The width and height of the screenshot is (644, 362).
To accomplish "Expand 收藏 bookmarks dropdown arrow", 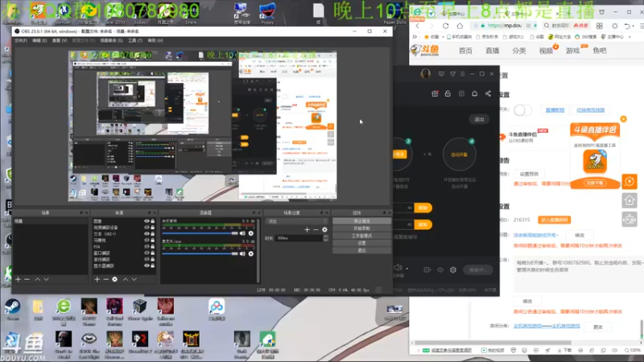I will 444,37.
